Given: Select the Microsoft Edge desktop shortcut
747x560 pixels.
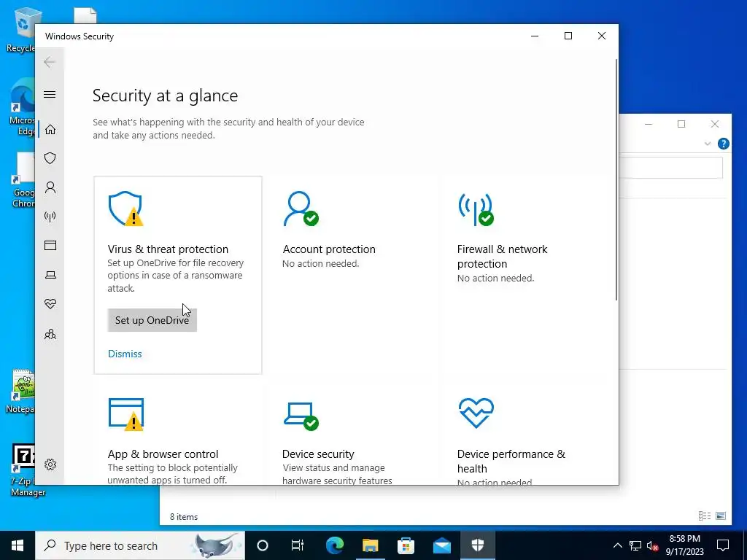Looking at the screenshot, I should 22,106.
